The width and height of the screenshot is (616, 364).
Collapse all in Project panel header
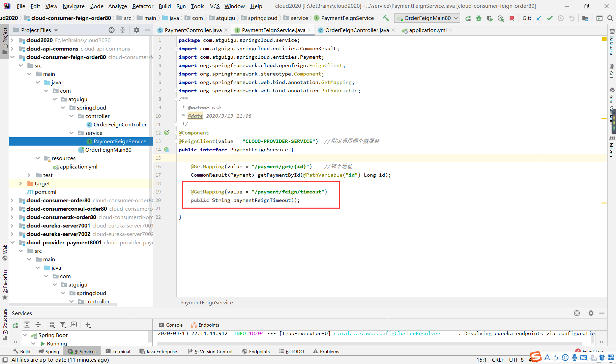(x=123, y=30)
